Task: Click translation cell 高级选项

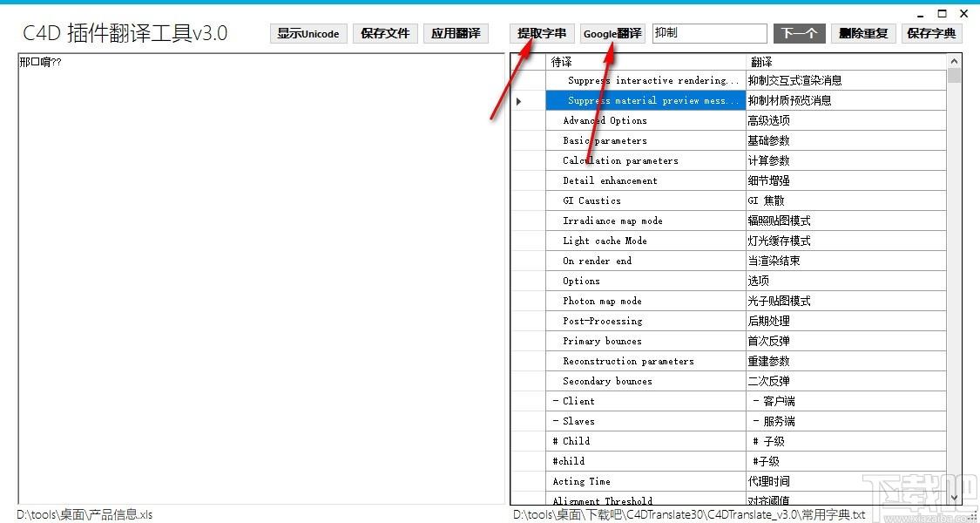Action: pos(846,121)
